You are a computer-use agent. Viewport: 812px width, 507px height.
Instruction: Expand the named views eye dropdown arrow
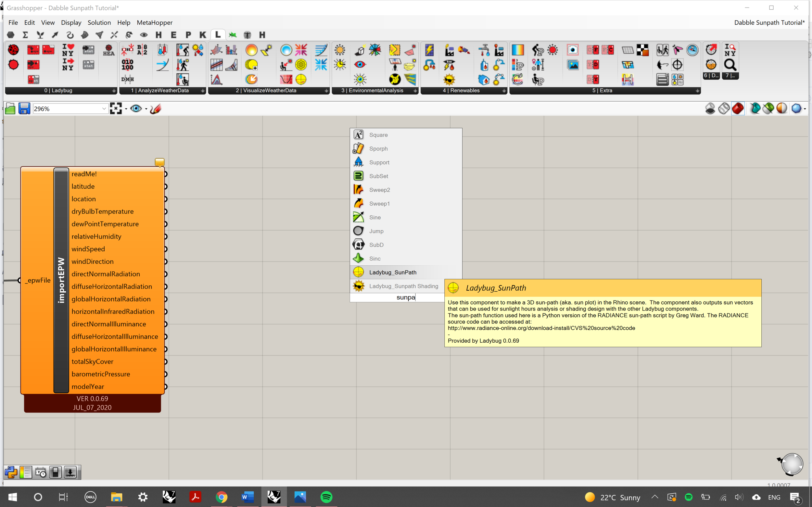(x=146, y=109)
